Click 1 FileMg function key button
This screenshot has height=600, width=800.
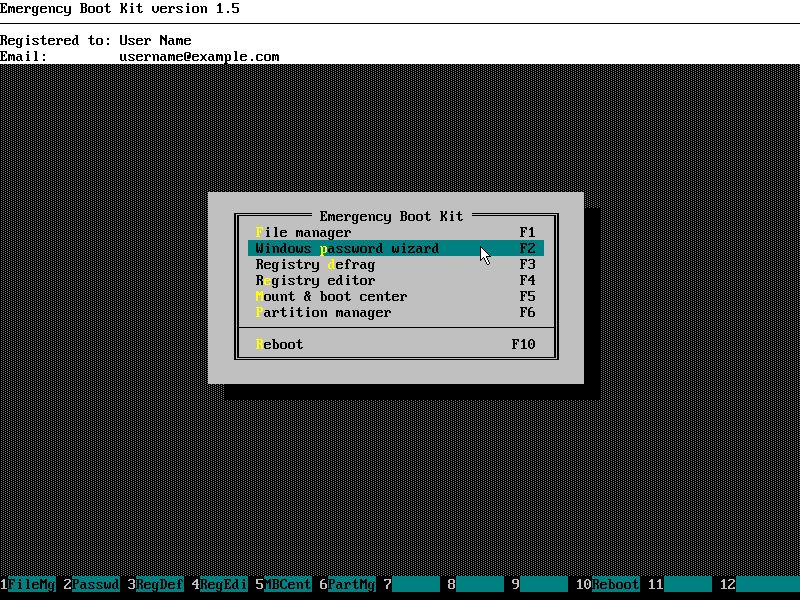pyautogui.click(x=28, y=584)
